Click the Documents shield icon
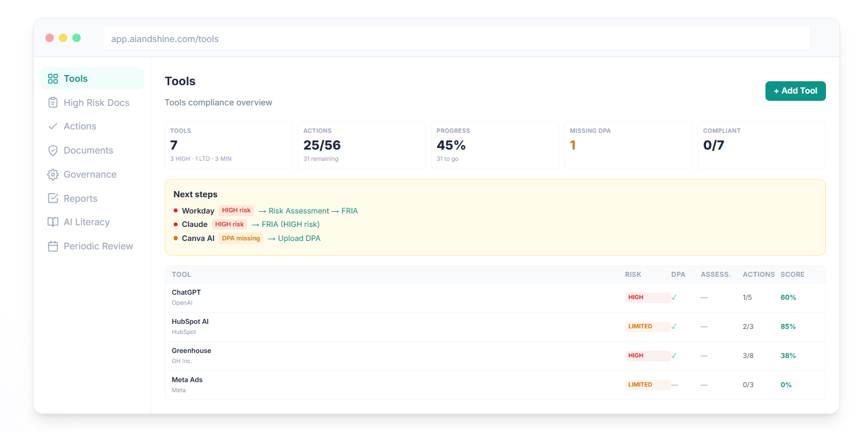Screen dimensions: 868x432 pos(53,150)
